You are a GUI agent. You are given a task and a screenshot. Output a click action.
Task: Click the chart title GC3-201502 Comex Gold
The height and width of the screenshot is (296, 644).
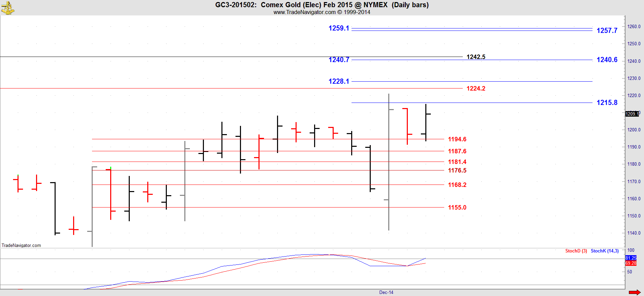tap(322, 5)
